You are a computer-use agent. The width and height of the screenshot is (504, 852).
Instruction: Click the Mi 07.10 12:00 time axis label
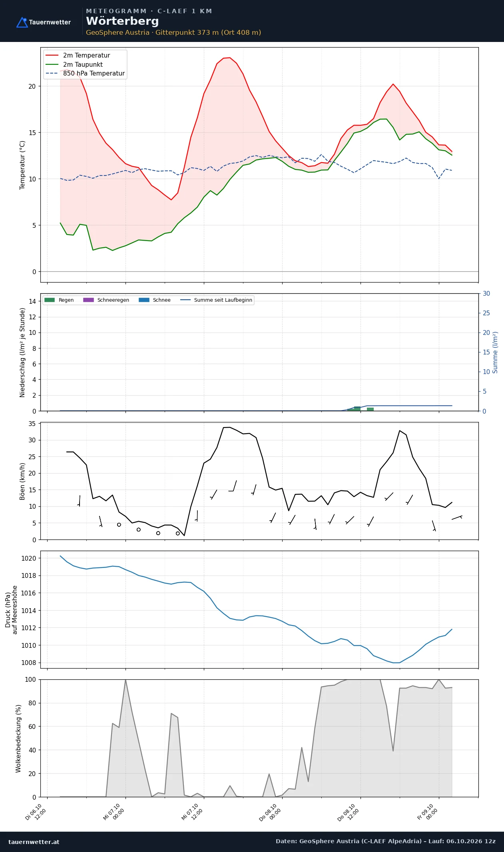(192, 812)
